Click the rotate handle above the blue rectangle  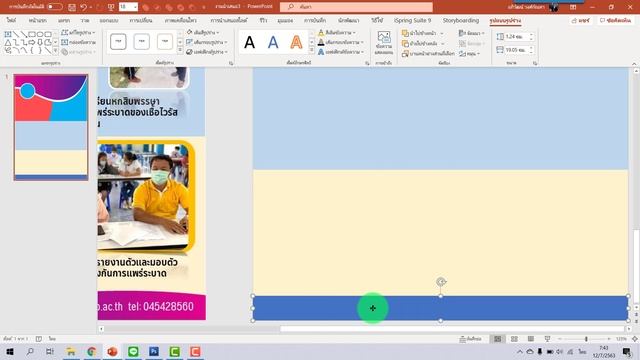(x=441, y=282)
